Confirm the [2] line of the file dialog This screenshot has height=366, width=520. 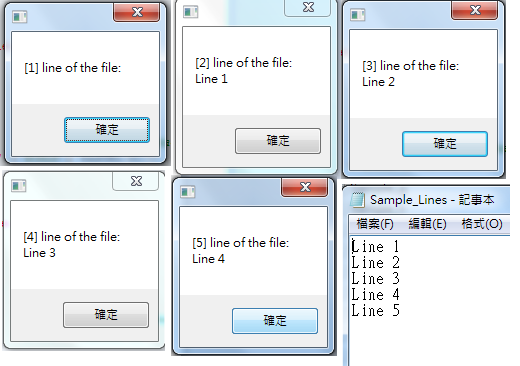pos(278,141)
